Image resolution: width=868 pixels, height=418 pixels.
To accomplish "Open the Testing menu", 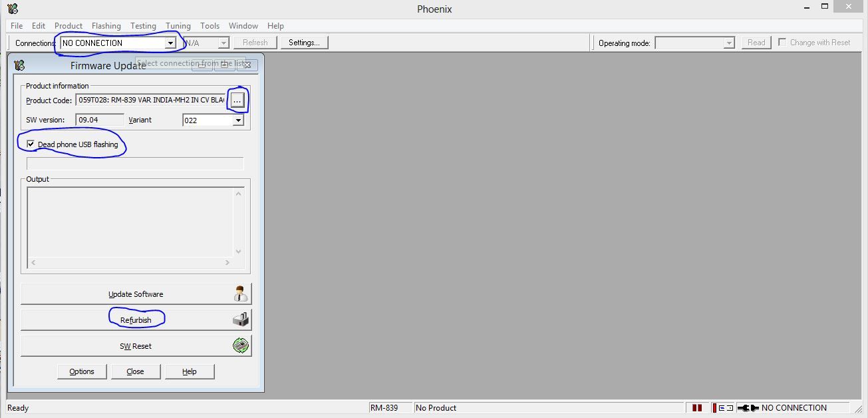I will (x=143, y=26).
